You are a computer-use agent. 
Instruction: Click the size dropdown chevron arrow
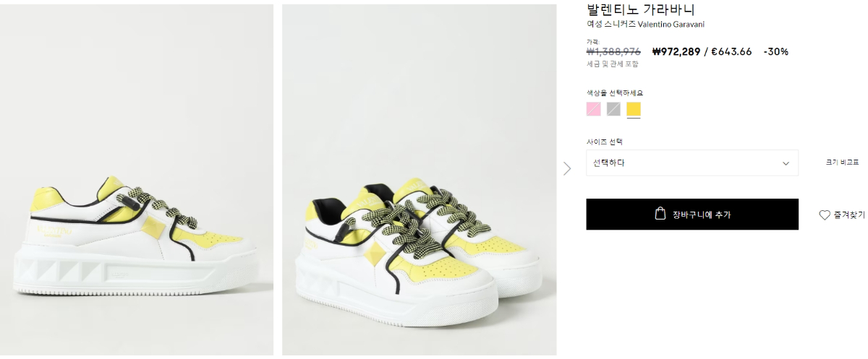point(786,163)
